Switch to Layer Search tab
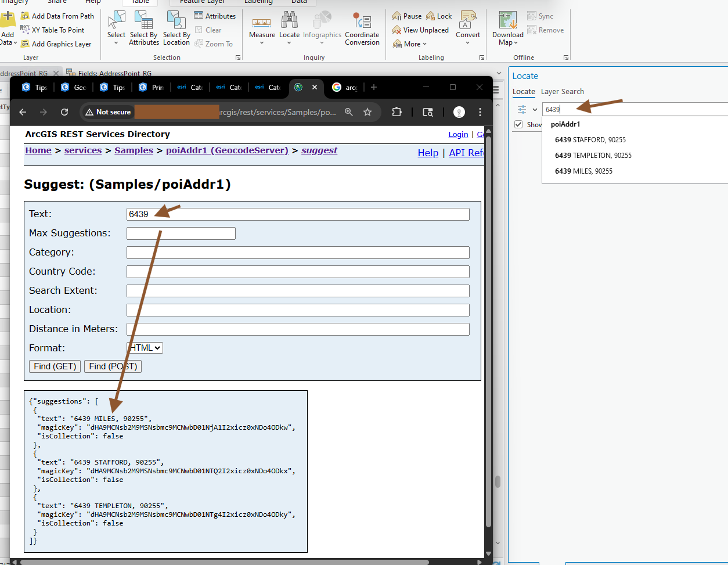Image resolution: width=728 pixels, height=565 pixels. point(562,92)
